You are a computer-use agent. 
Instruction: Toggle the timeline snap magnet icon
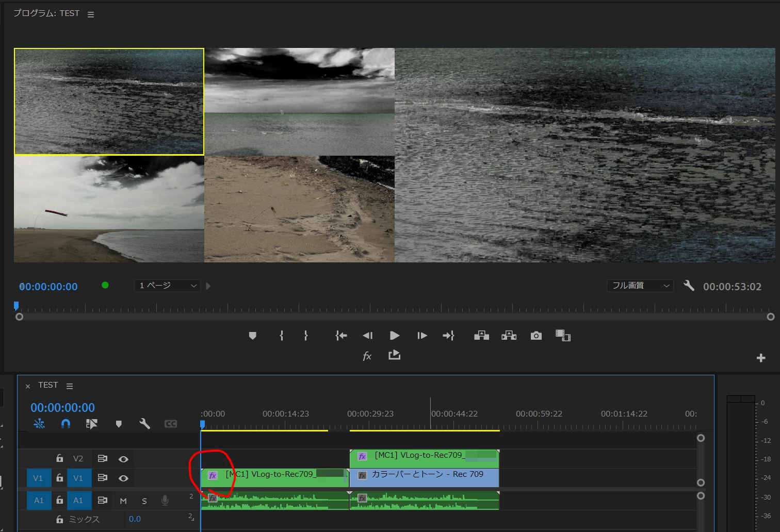click(66, 424)
